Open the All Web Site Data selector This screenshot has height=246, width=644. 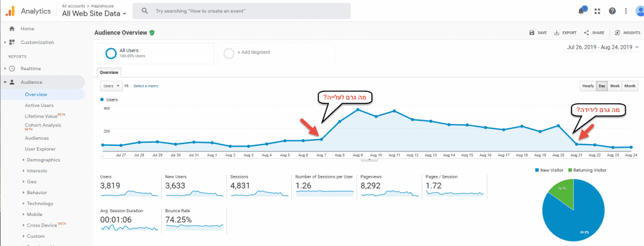[x=94, y=14]
